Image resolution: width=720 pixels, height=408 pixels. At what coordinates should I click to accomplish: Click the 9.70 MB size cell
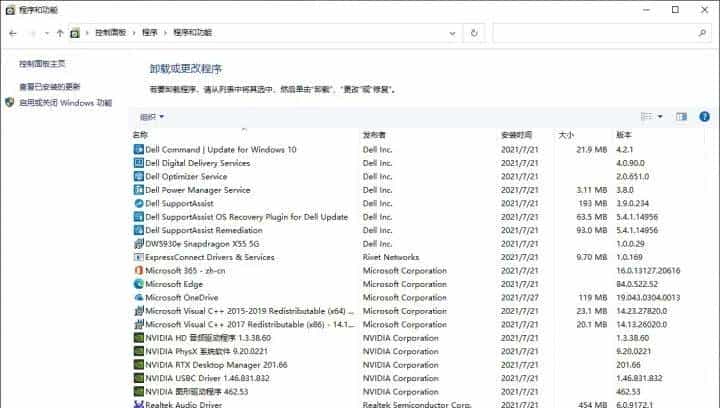592,257
